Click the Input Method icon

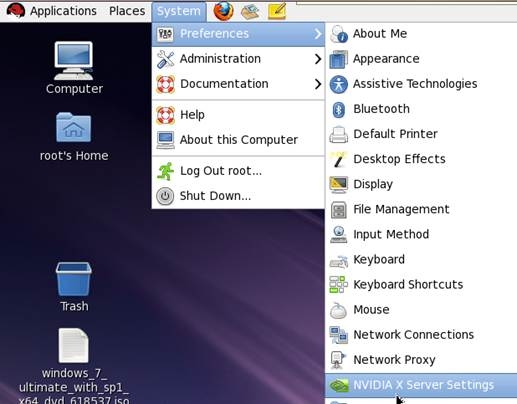[x=339, y=235]
